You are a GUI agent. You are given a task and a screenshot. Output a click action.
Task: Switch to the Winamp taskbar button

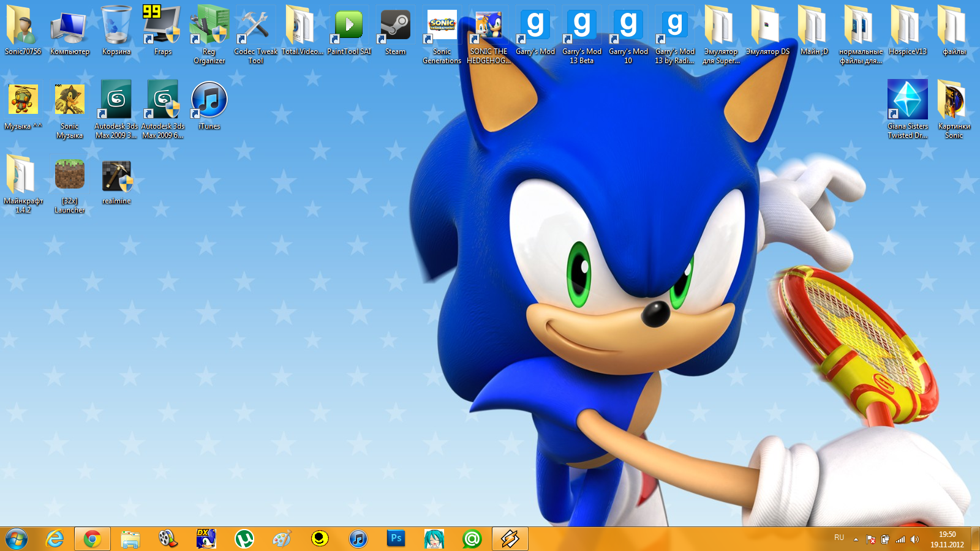(x=510, y=539)
